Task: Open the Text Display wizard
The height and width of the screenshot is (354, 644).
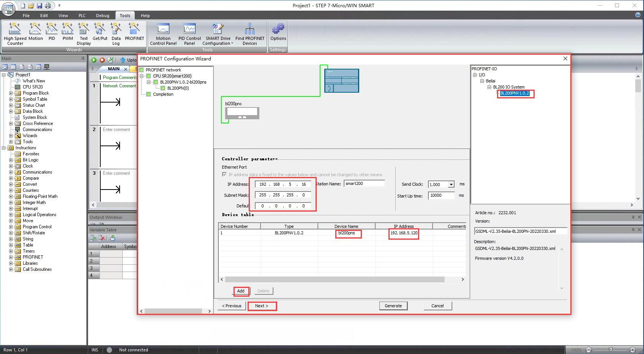Action: coord(84,34)
